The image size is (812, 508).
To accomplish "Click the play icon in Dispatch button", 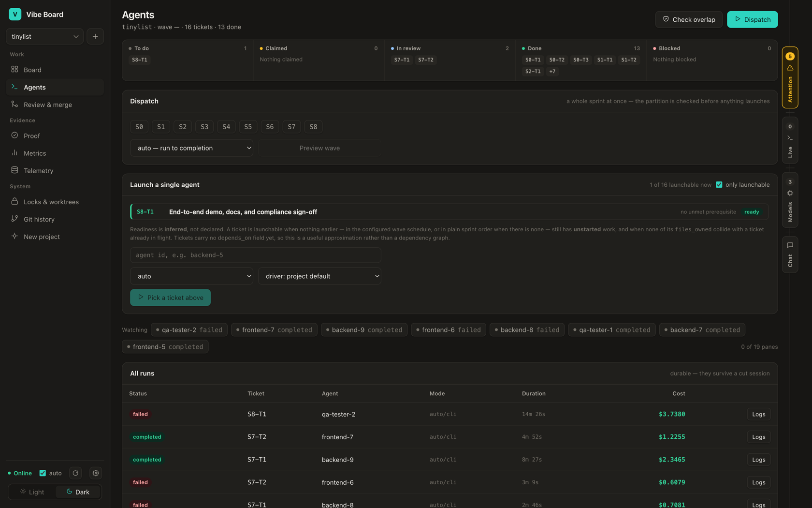I will [738, 19].
